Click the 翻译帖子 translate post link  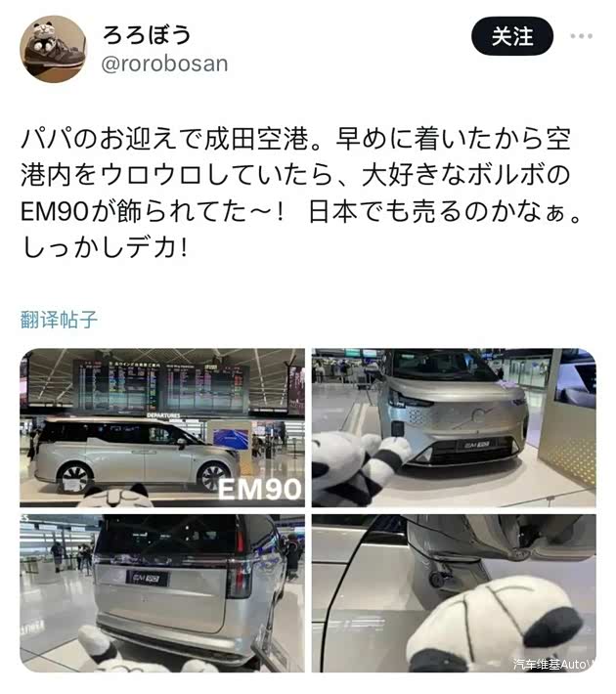pyautogui.click(x=59, y=319)
